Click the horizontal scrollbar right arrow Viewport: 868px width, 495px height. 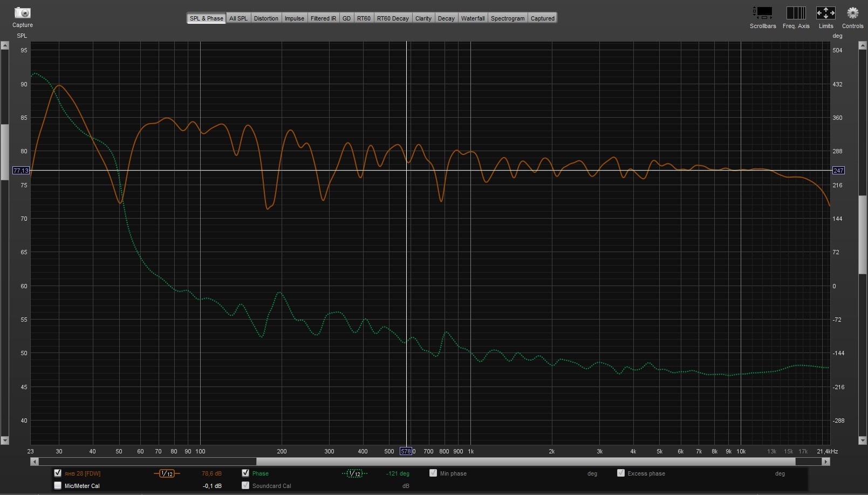[825, 462]
